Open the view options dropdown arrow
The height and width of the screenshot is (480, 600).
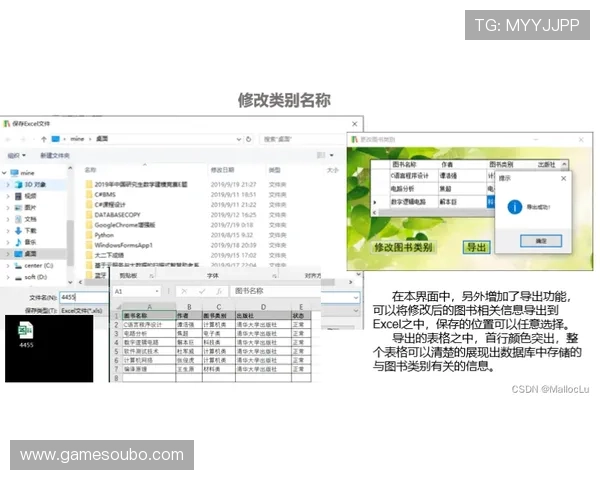[331, 155]
